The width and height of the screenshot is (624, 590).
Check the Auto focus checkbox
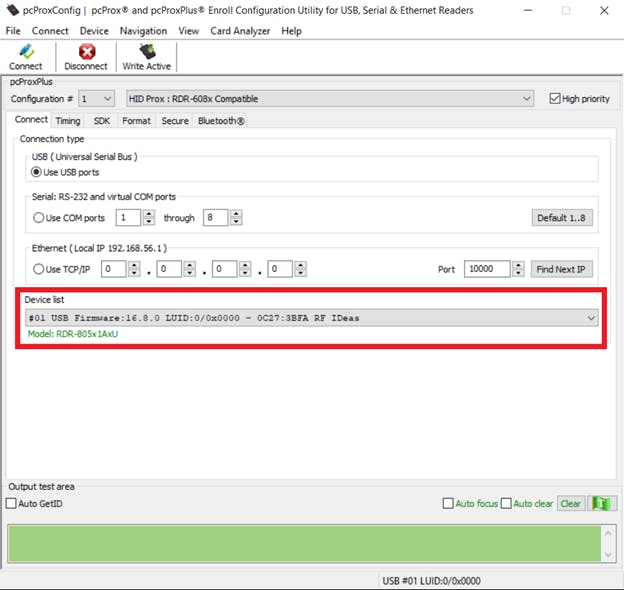coord(448,504)
